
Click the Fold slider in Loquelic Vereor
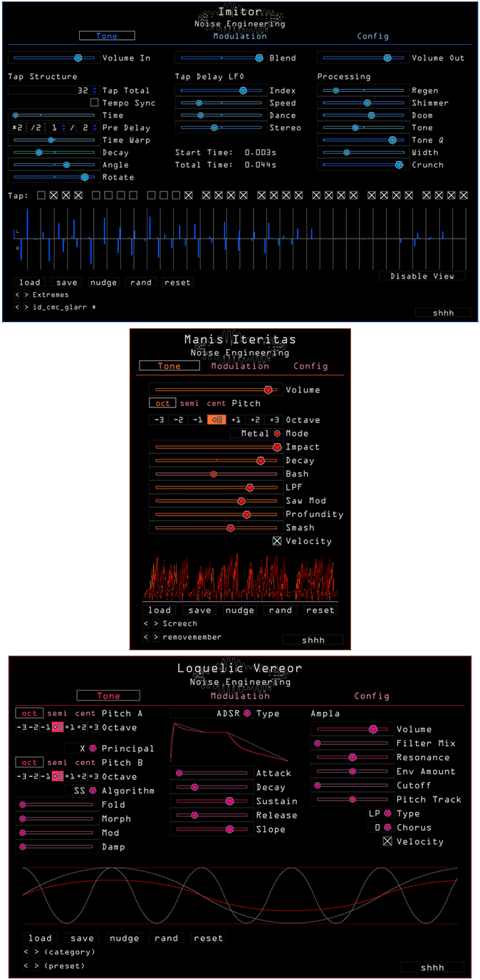(x=56, y=805)
